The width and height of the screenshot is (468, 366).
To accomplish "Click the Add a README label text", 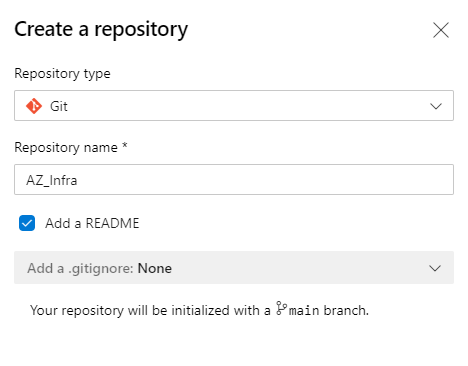I will click(92, 223).
